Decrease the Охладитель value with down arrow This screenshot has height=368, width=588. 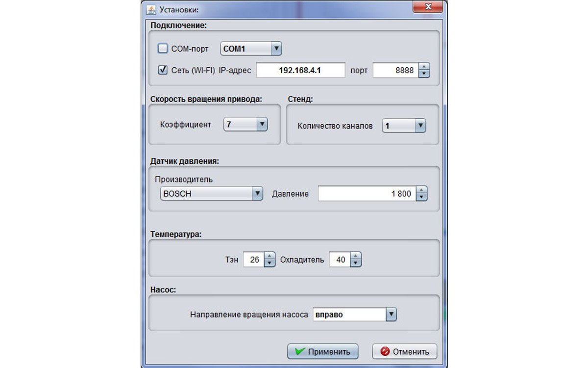(356, 263)
